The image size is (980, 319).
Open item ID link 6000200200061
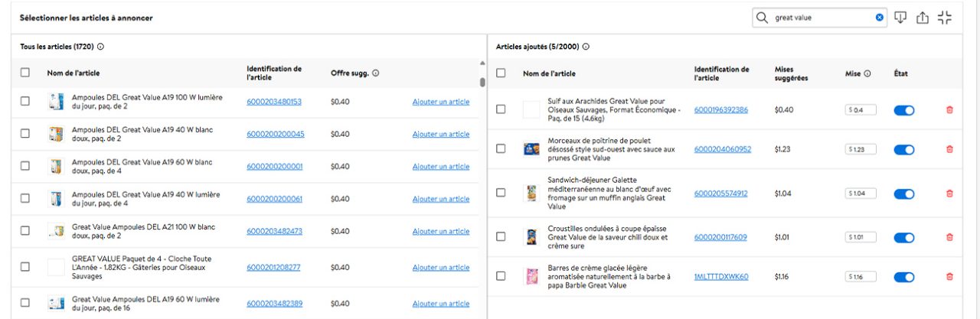click(x=275, y=199)
